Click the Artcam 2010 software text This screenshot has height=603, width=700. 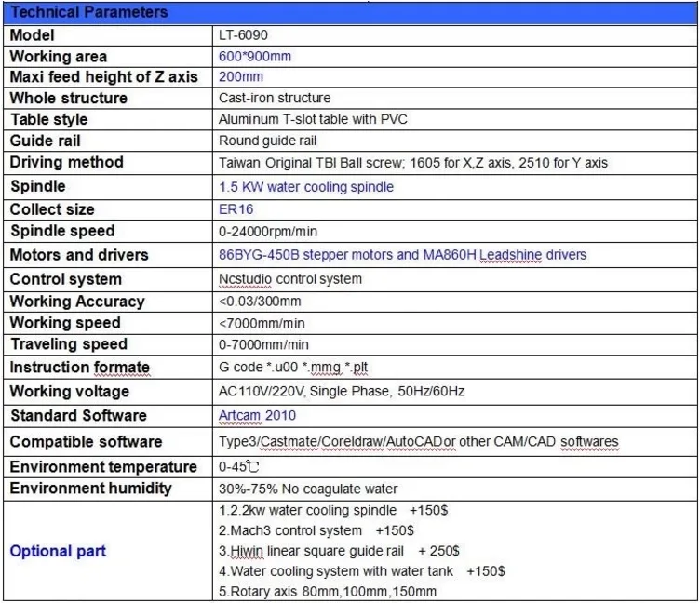(257, 415)
